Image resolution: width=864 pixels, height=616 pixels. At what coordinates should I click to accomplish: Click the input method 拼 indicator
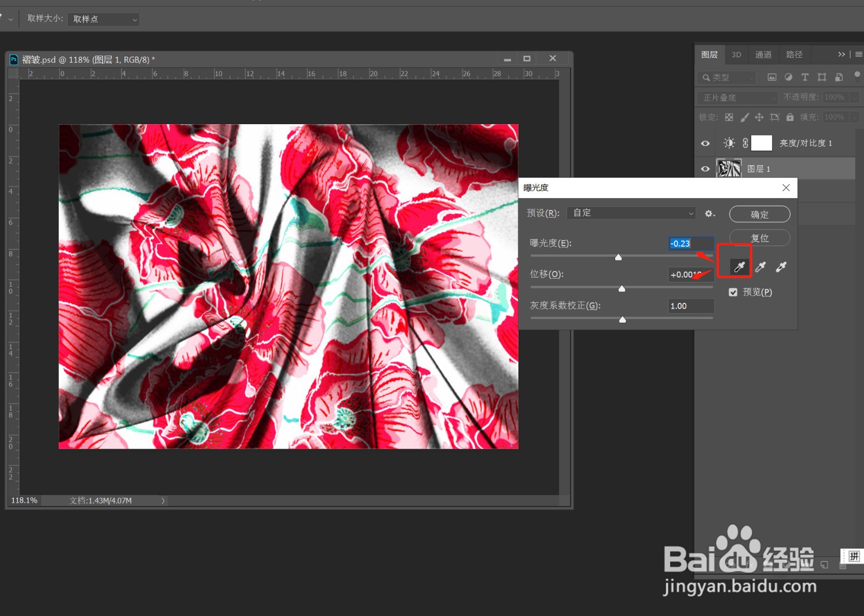click(x=854, y=556)
